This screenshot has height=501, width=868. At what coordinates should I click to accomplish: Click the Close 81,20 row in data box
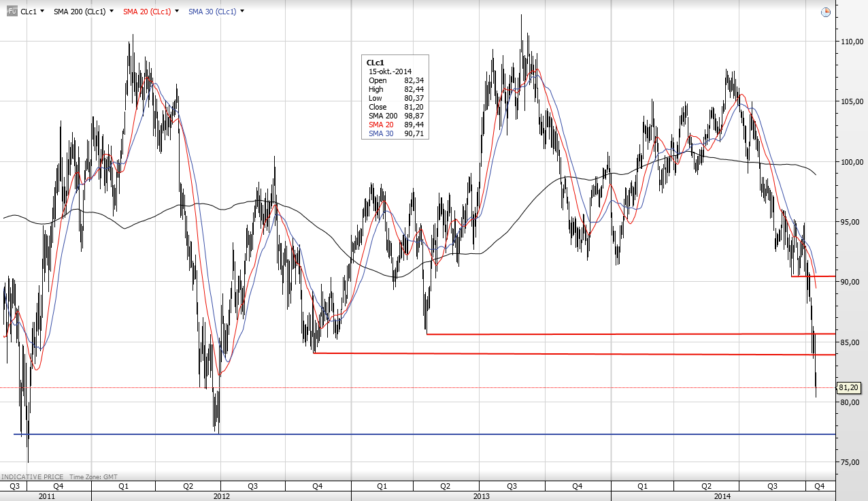(x=396, y=107)
